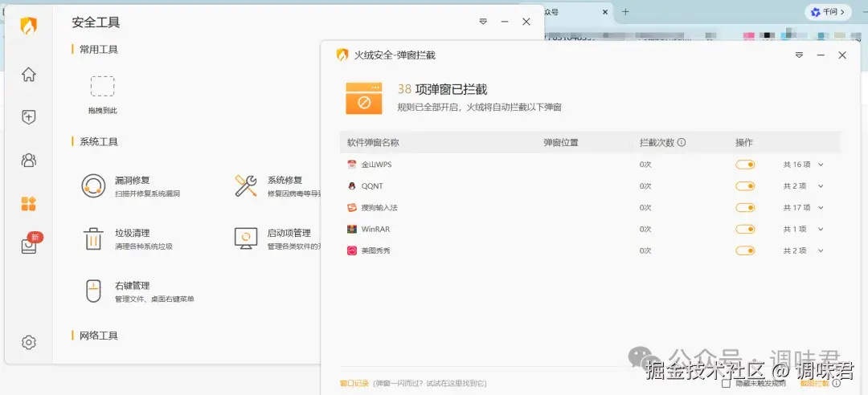Click the 操作 column header
868x395 pixels.
tap(744, 142)
